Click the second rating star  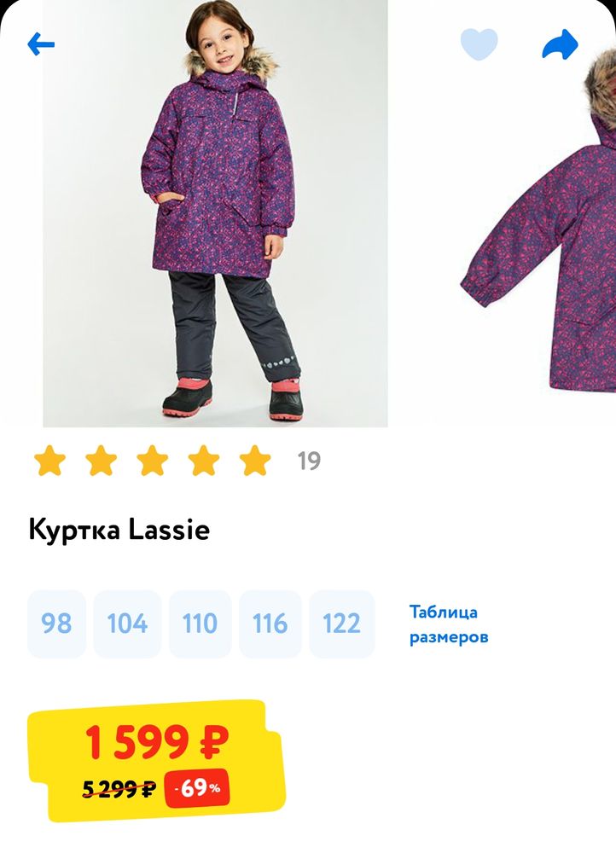[101, 461]
